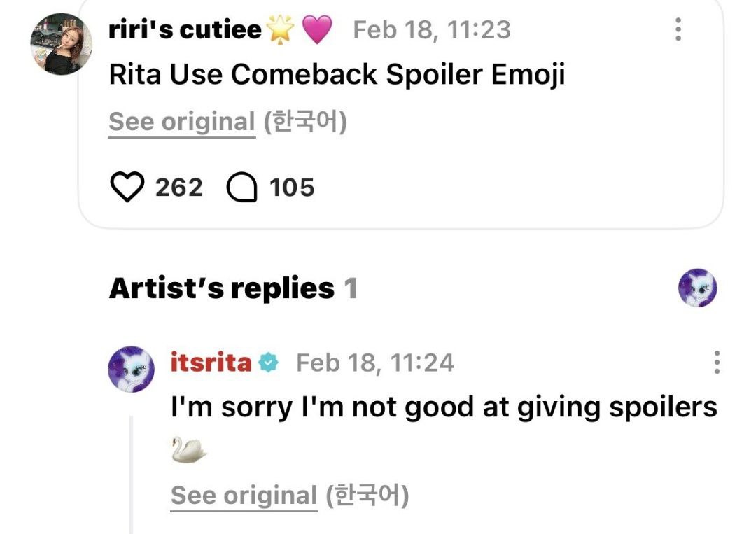Screen dimensions: 756x534
Task: See original Korean text of the fan post
Action: [x=182, y=122]
